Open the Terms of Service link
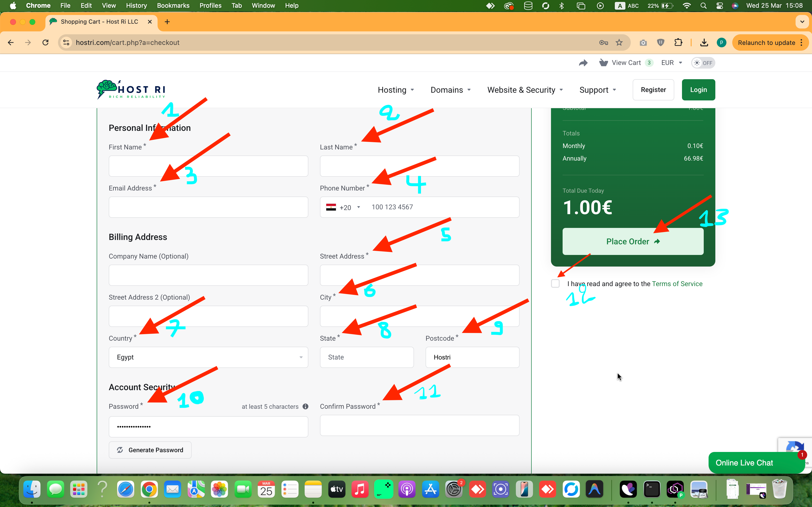The image size is (812, 507). (677, 284)
